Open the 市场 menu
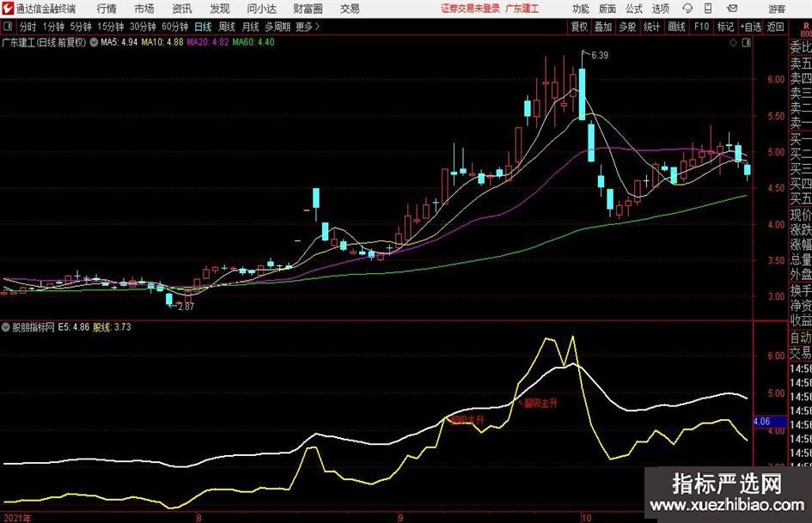The width and height of the screenshot is (812, 523). [144, 9]
